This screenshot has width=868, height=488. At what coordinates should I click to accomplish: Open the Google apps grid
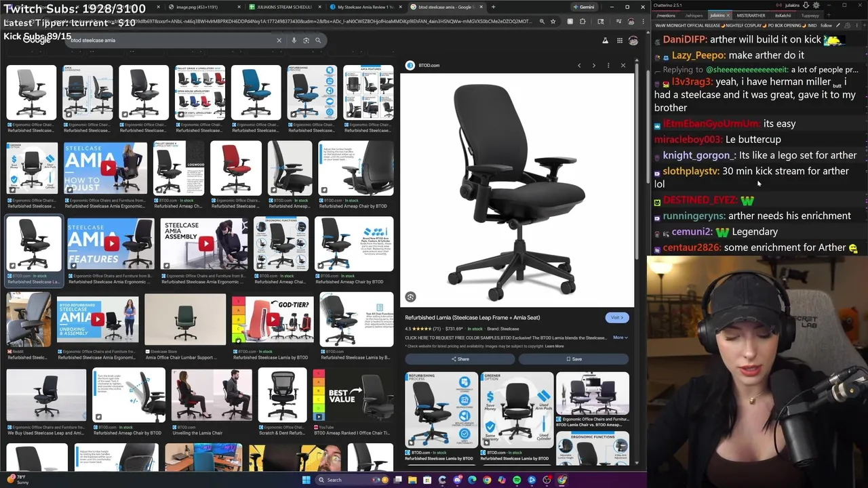(620, 41)
